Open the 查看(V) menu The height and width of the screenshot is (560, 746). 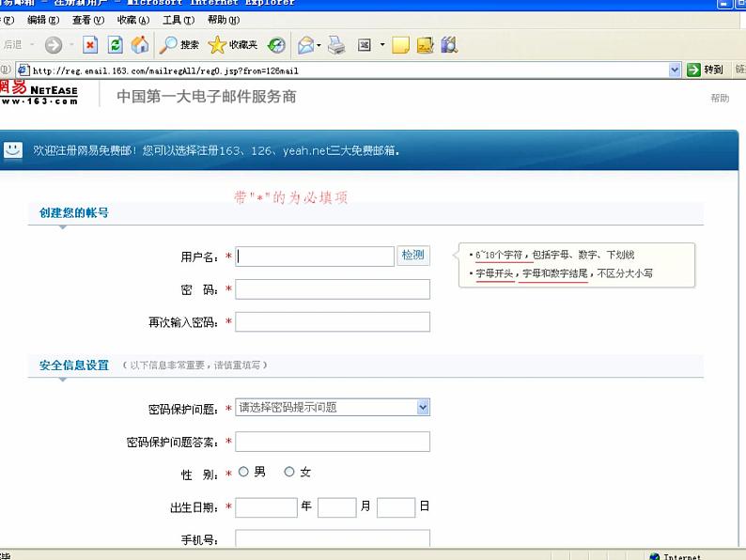(x=88, y=20)
